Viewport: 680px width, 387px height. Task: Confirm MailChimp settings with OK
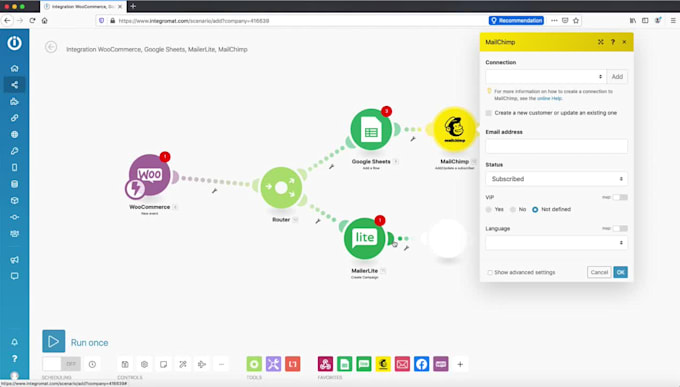621,272
